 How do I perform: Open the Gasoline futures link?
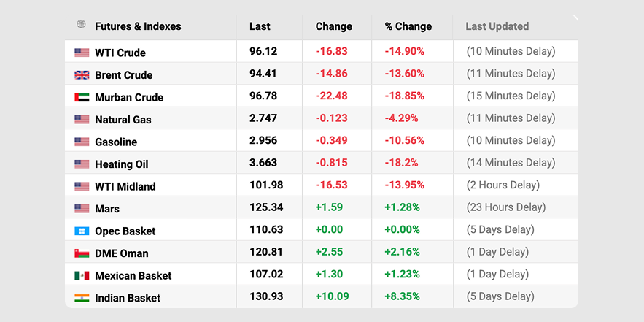[116, 142]
